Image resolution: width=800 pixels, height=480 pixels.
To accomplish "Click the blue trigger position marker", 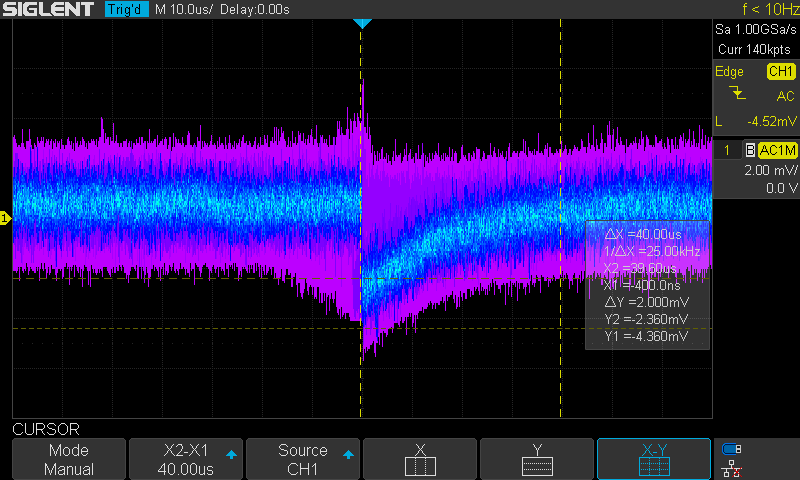I will pos(362,23).
